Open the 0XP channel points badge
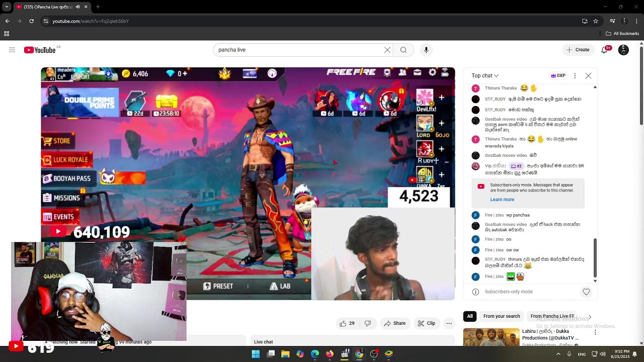Screen dimensions: 644x362 click(x=558, y=76)
